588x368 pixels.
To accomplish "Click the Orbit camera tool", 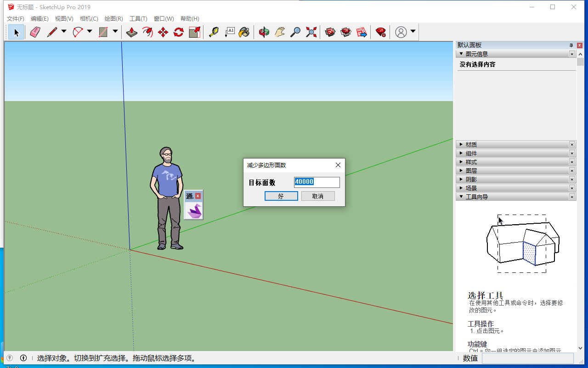I will point(264,32).
